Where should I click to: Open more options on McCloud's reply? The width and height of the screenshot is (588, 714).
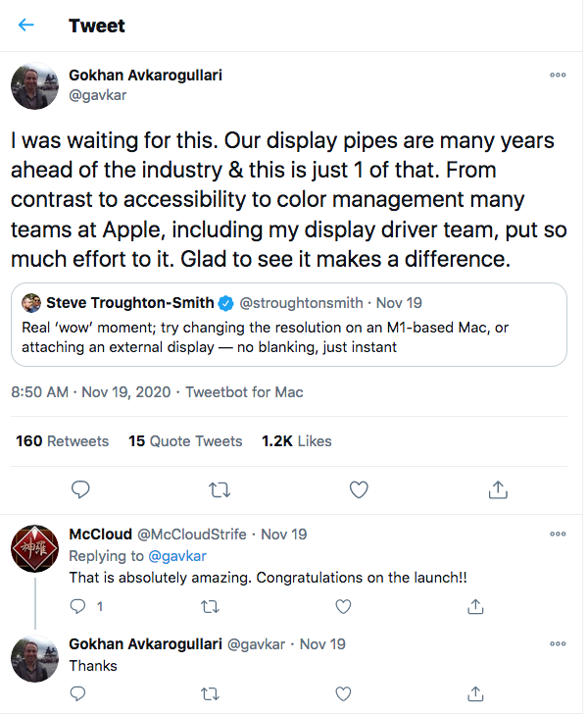click(558, 535)
